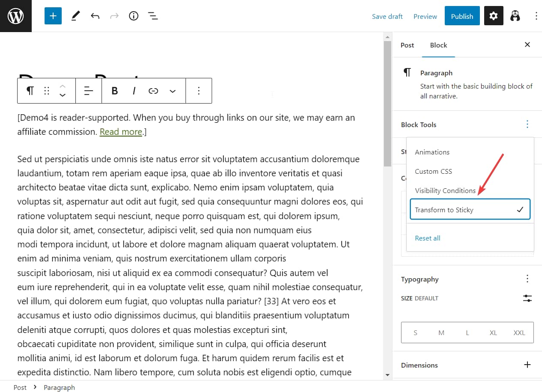This screenshot has width=542, height=392.
Task: Click in the Sed ut perspiciatis paragraph
Action: click(190, 265)
